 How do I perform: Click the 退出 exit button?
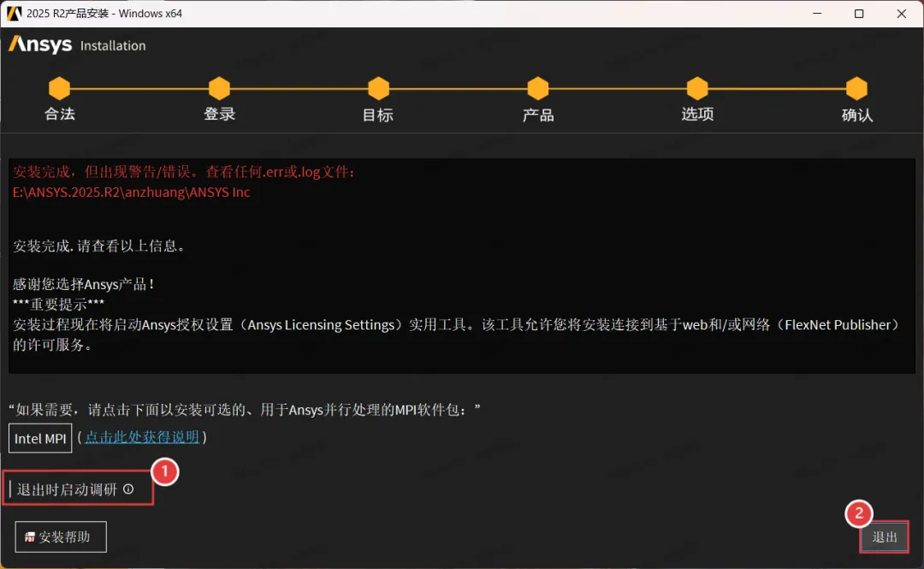(x=884, y=537)
